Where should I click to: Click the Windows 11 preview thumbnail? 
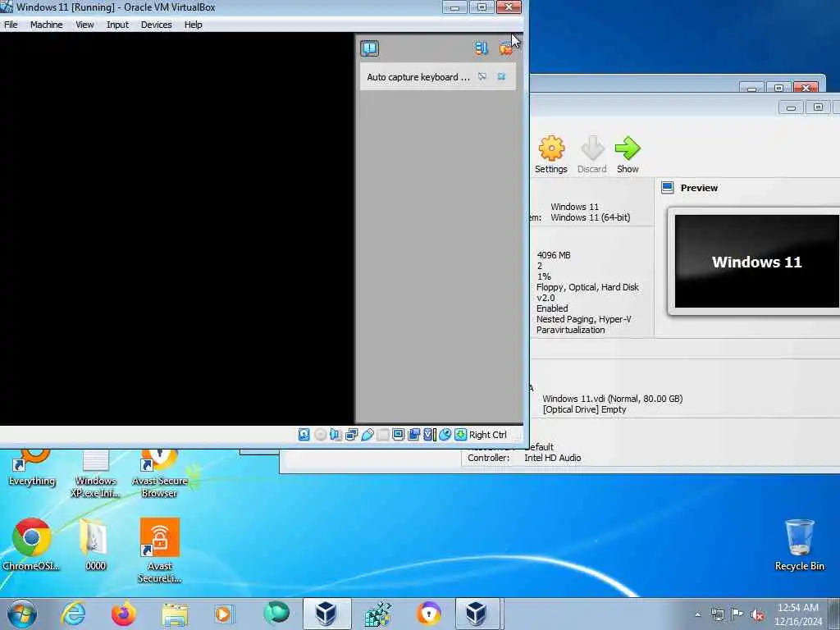click(756, 262)
